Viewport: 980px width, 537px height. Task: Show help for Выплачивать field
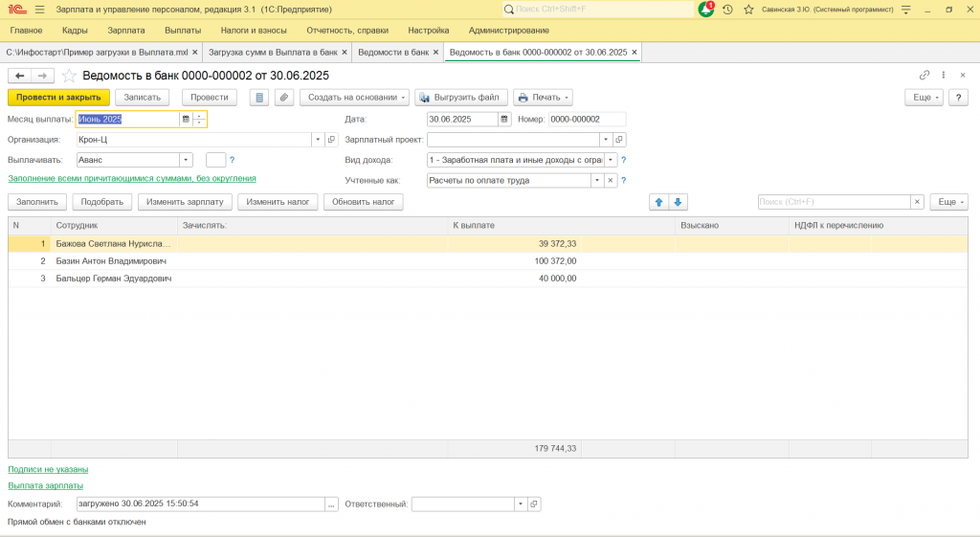click(x=232, y=160)
